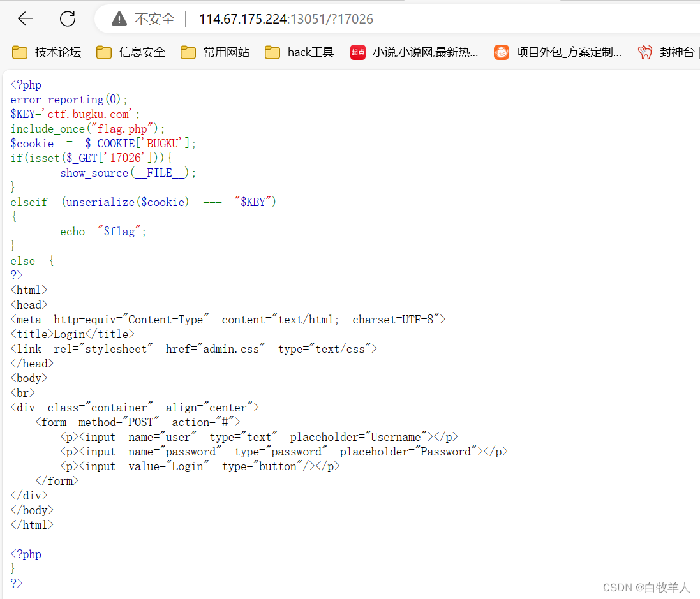
Task: Click the security warning triangle icon
Action: click(x=118, y=18)
